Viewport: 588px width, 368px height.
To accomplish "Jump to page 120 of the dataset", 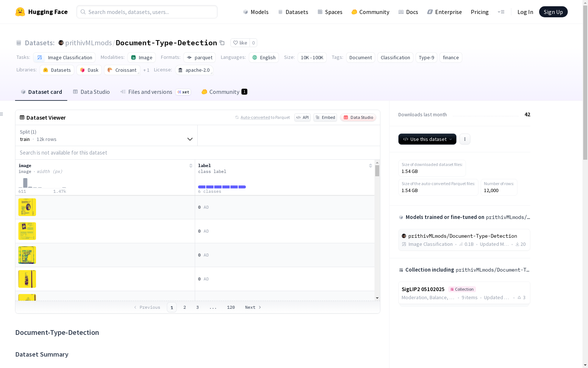I will [x=231, y=307].
